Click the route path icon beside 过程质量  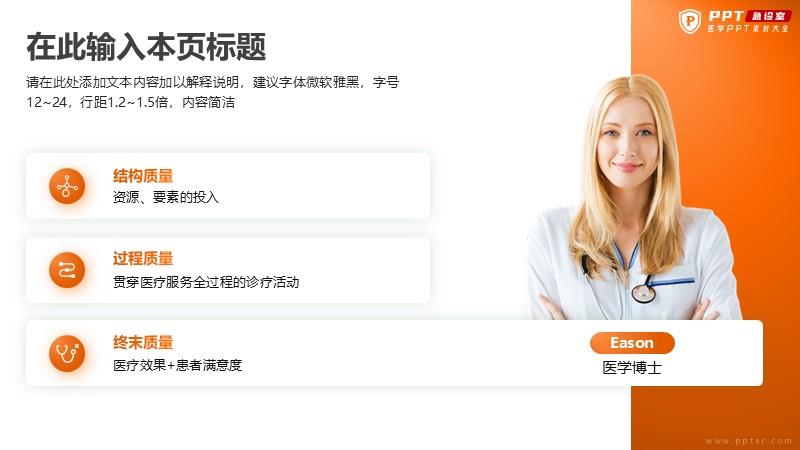[67, 270]
